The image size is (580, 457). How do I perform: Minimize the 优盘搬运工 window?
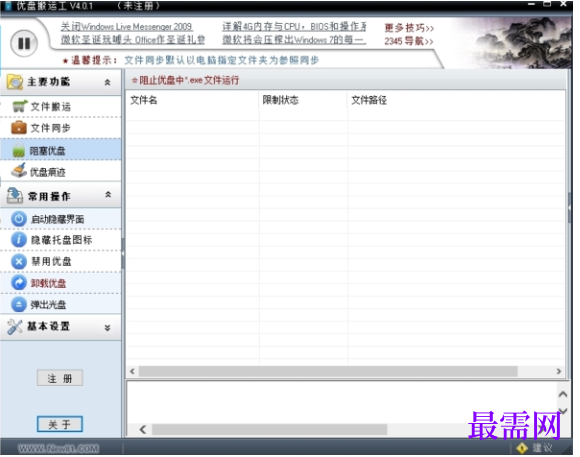pos(531,4)
